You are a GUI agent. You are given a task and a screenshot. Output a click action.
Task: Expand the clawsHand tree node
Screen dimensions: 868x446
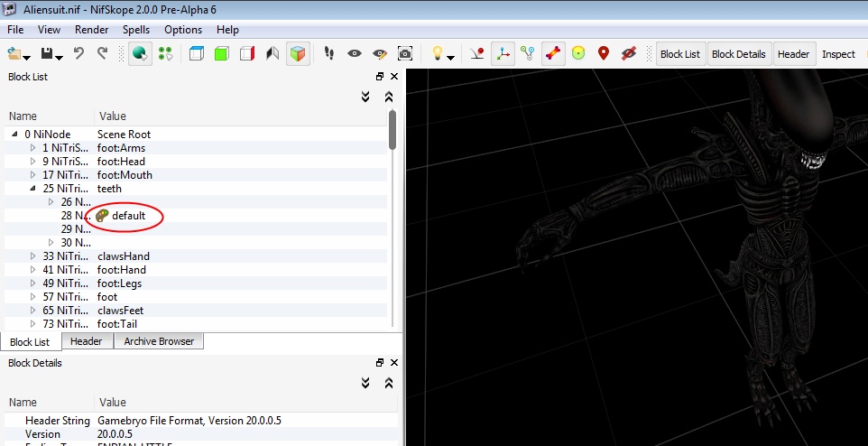[32, 256]
